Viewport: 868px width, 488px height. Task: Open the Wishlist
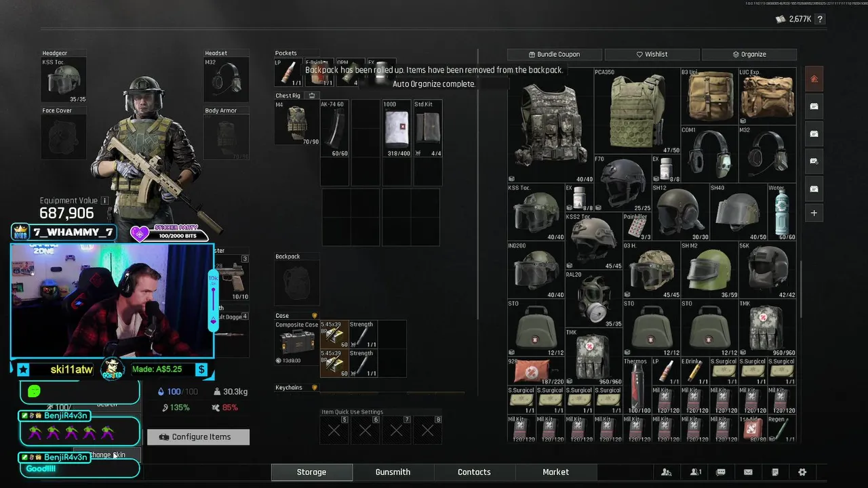pyautogui.click(x=652, y=54)
